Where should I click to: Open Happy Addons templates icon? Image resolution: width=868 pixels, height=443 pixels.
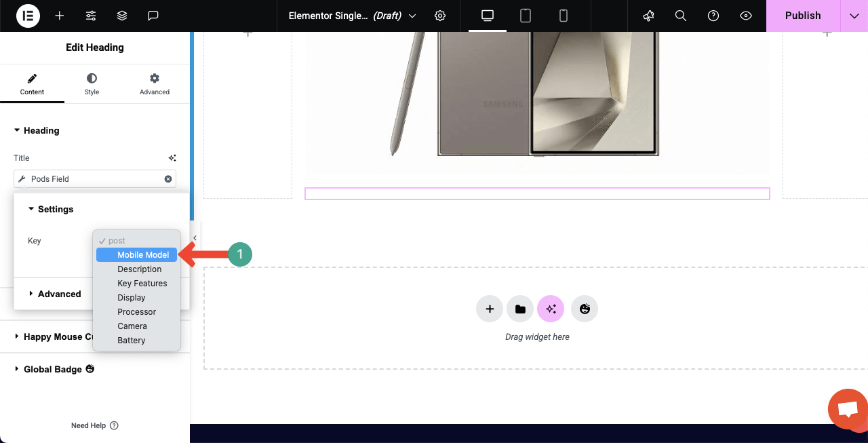tap(585, 309)
